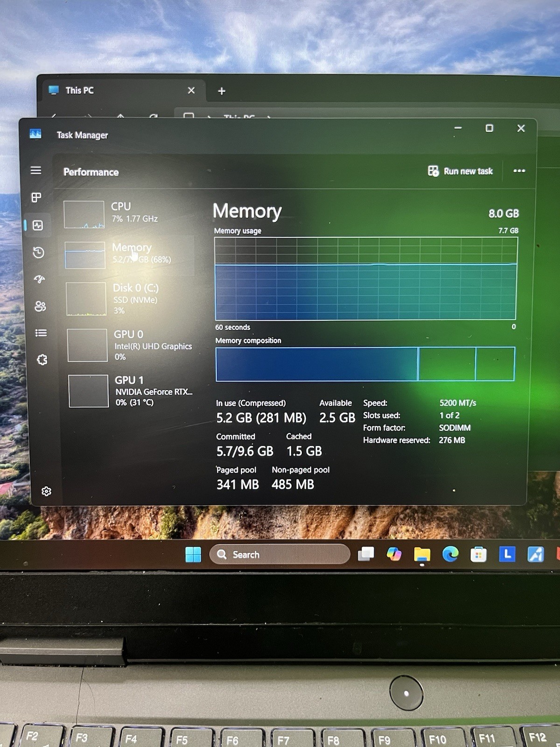Click the 1.5 GB Cached value

tap(304, 451)
